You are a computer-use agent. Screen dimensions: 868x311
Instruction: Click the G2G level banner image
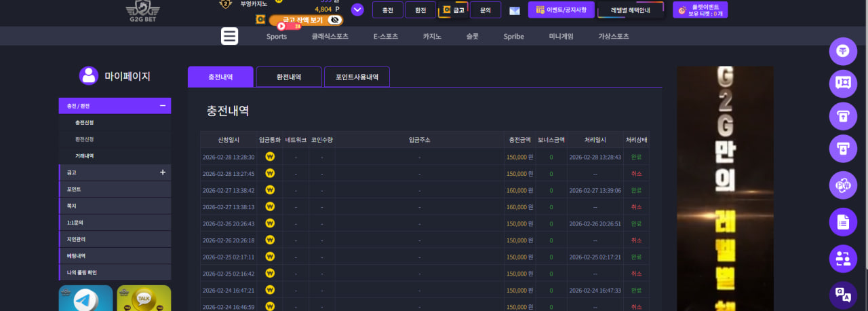pos(725,188)
